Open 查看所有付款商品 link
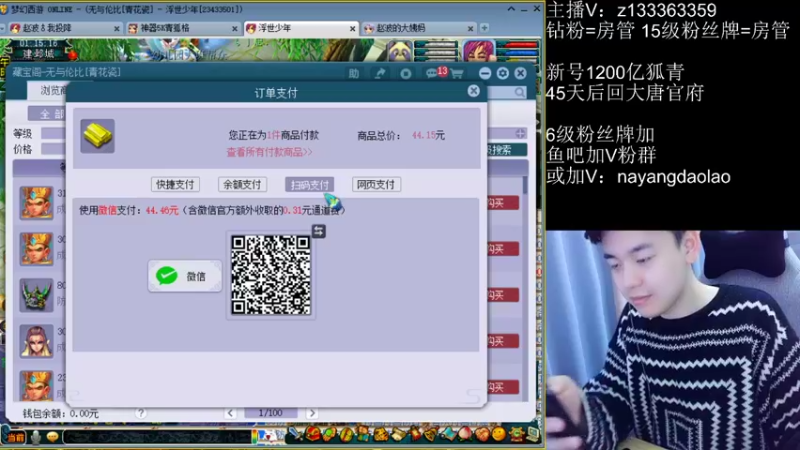 click(269, 152)
